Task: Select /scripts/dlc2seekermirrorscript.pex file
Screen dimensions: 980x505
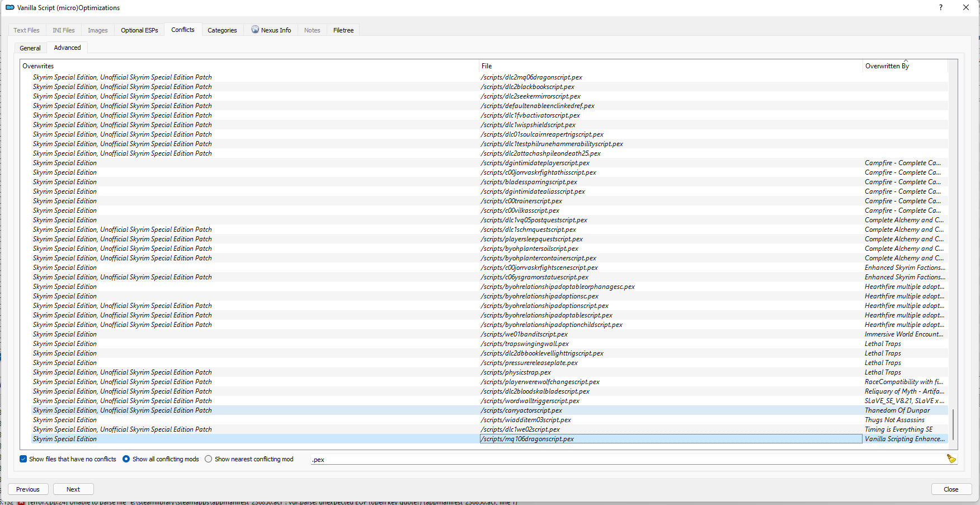Action: (x=530, y=96)
